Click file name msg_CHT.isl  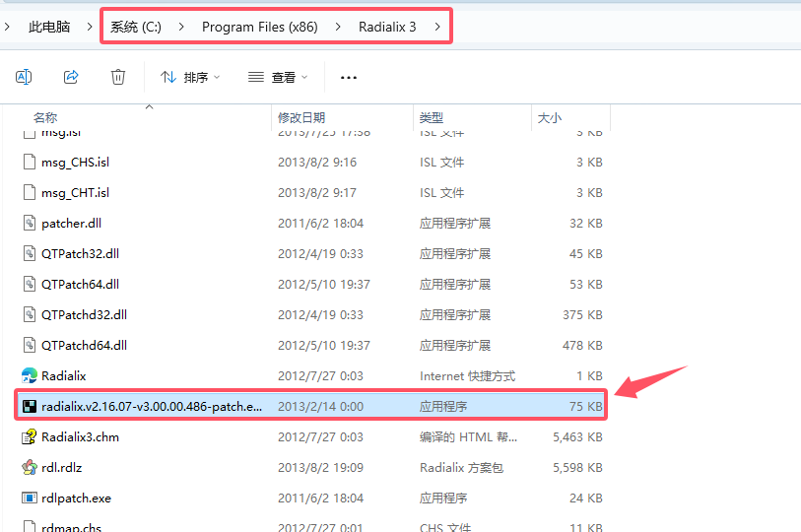click(75, 193)
